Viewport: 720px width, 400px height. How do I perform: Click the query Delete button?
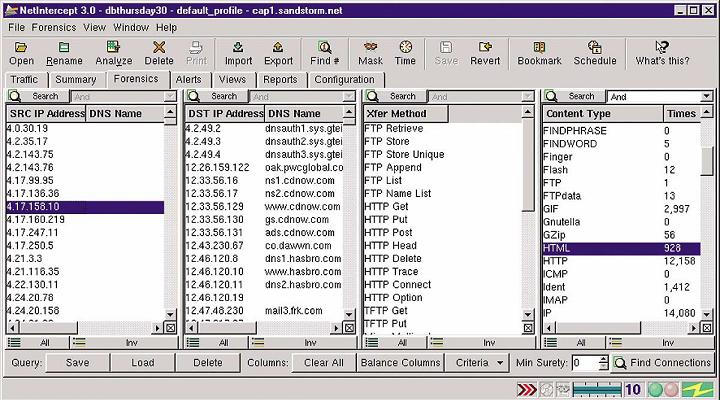[x=208, y=363]
